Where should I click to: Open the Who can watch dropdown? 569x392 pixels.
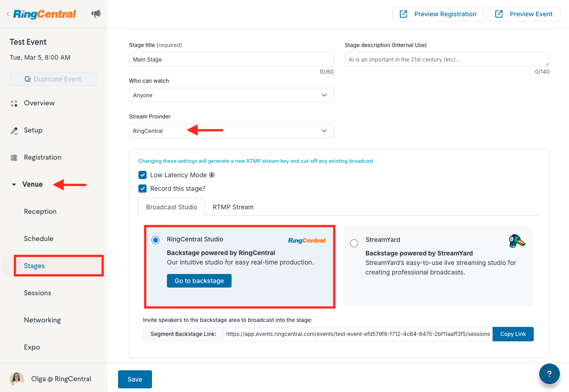click(x=231, y=95)
